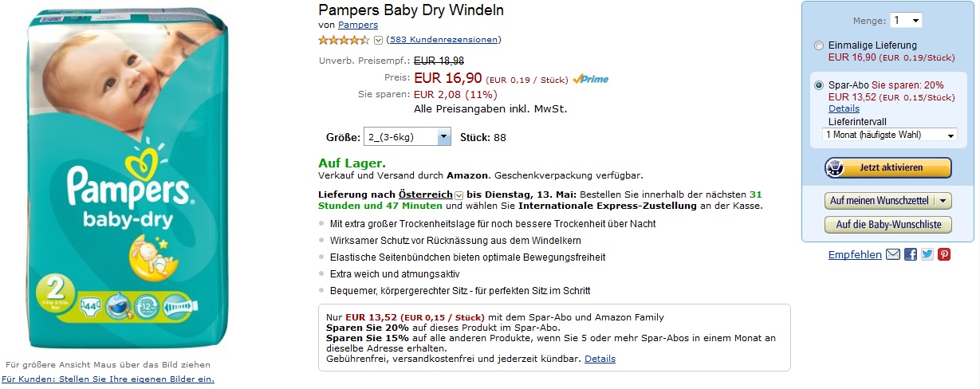Open Wunschzettel list arrow dropdown
The image size is (980, 389).
[x=943, y=201]
